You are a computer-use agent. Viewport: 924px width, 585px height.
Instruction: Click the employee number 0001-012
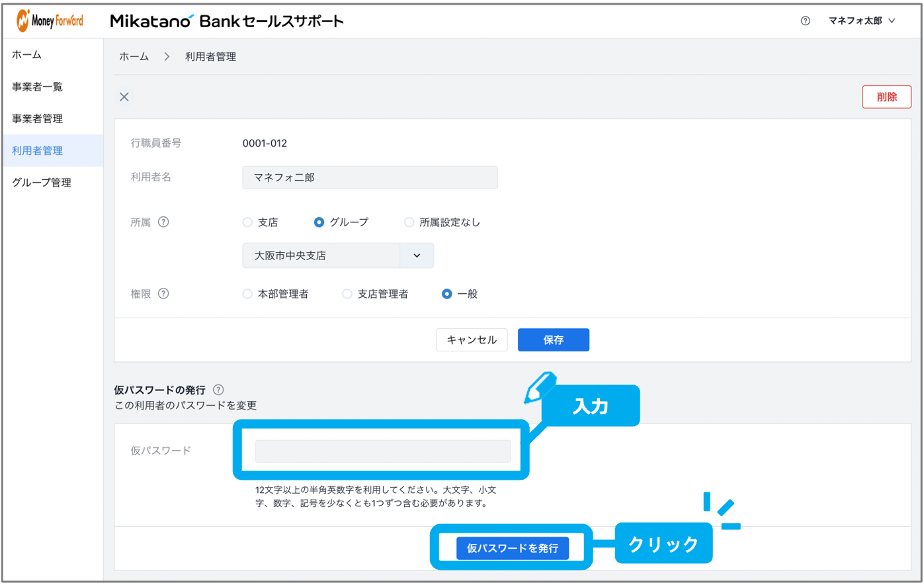[x=265, y=143]
